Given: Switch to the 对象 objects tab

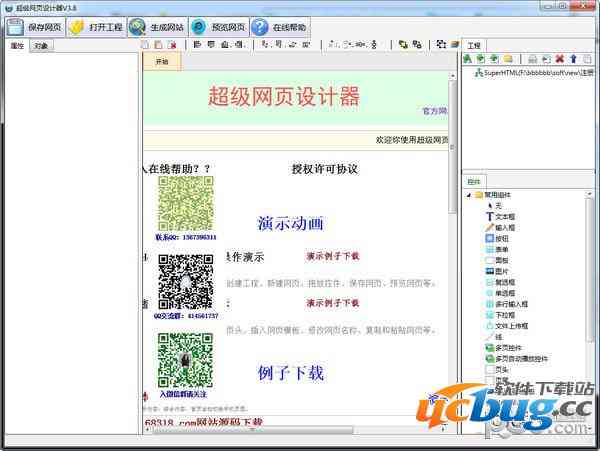Looking at the screenshot, I should (x=41, y=46).
